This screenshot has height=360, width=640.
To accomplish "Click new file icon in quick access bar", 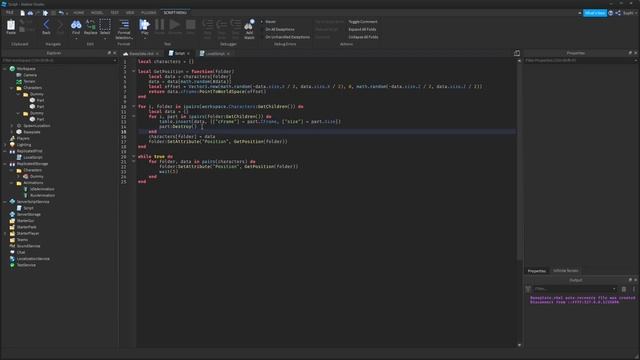I will pos(22,13).
